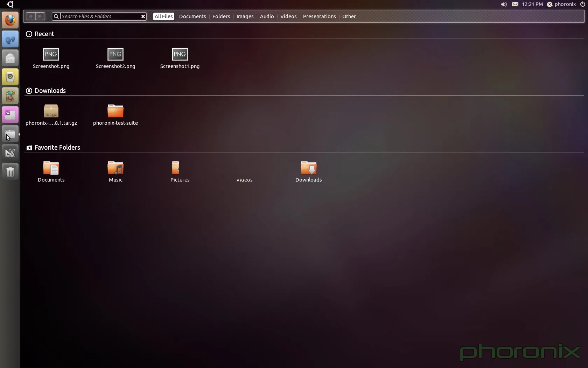This screenshot has height=368, width=588.
Task: Go forward with the right arrow button
Action: coord(41,16)
